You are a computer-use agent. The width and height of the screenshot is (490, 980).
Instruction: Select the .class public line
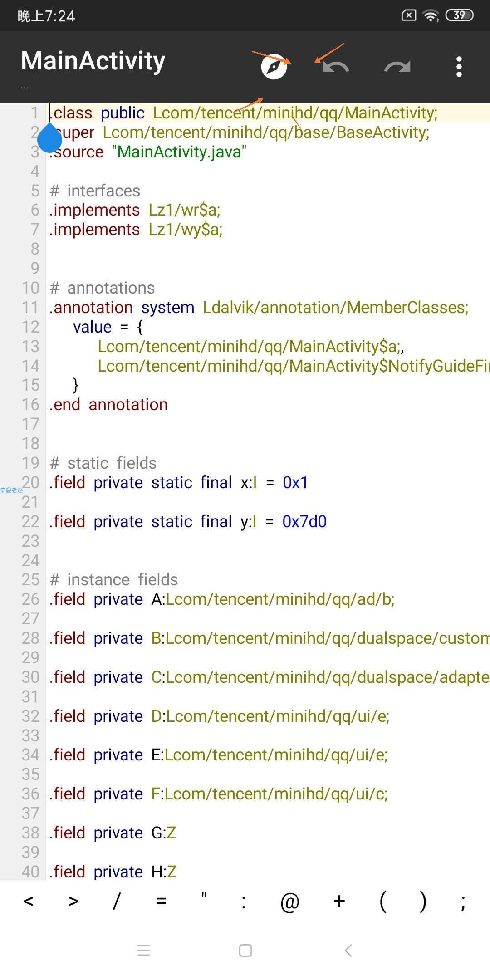244,113
